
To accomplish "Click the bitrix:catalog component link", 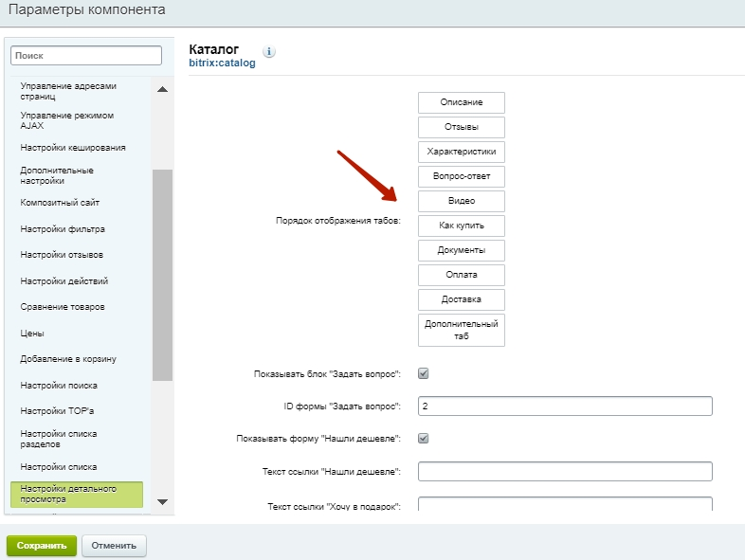I will pyautogui.click(x=222, y=63).
